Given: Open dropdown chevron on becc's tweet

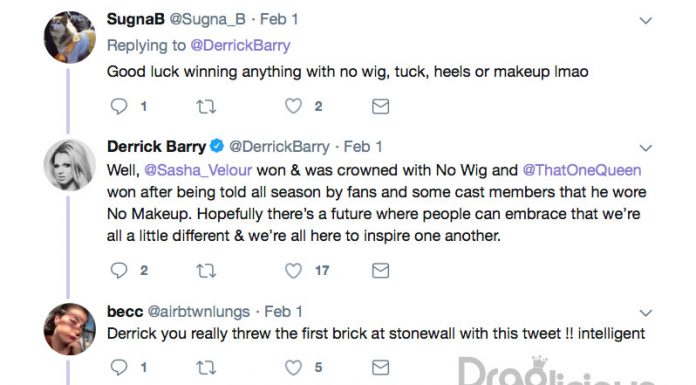Looking at the screenshot, I should click(645, 313).
